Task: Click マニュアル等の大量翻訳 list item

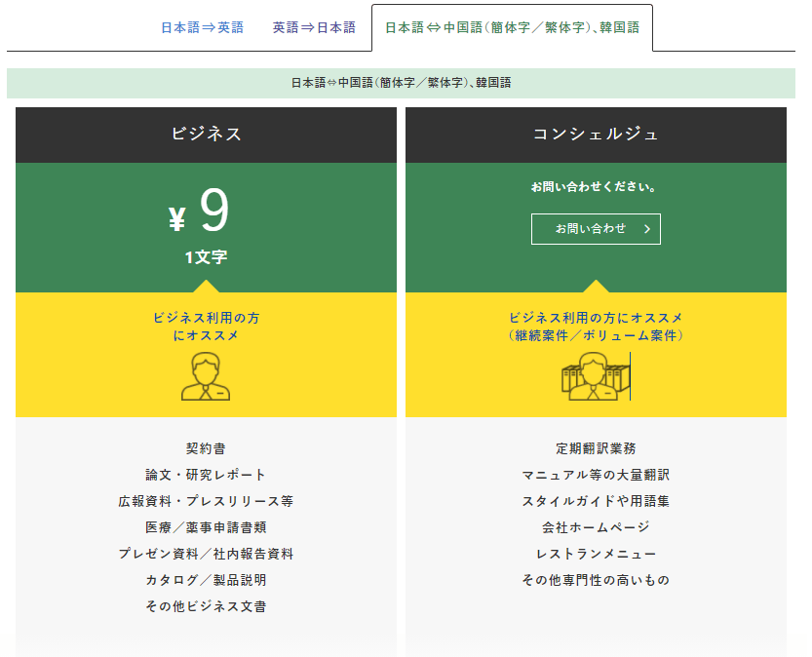Action: 596,475
